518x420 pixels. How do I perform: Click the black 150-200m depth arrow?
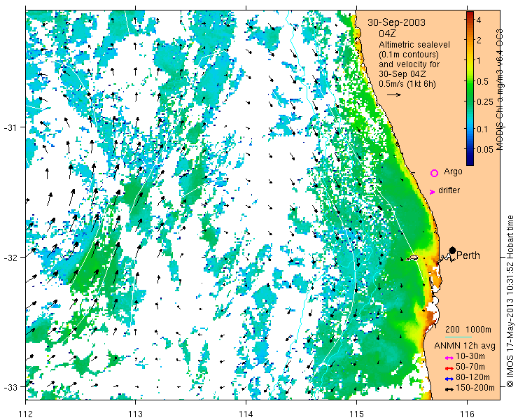[448, 389]
